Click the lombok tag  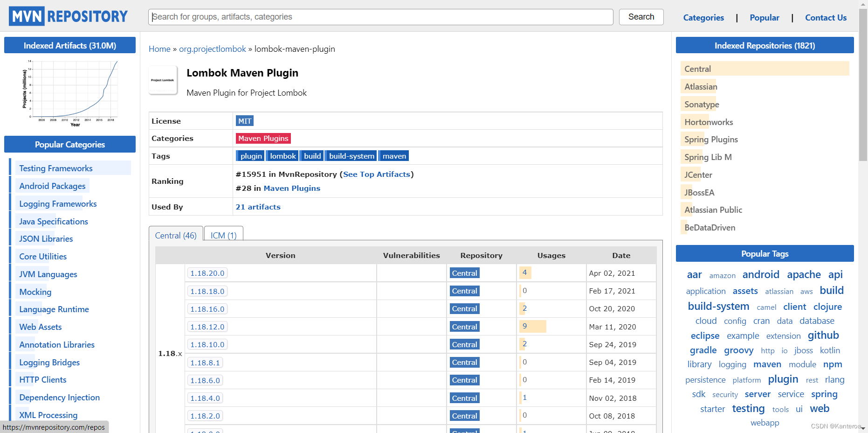[282, 156]
